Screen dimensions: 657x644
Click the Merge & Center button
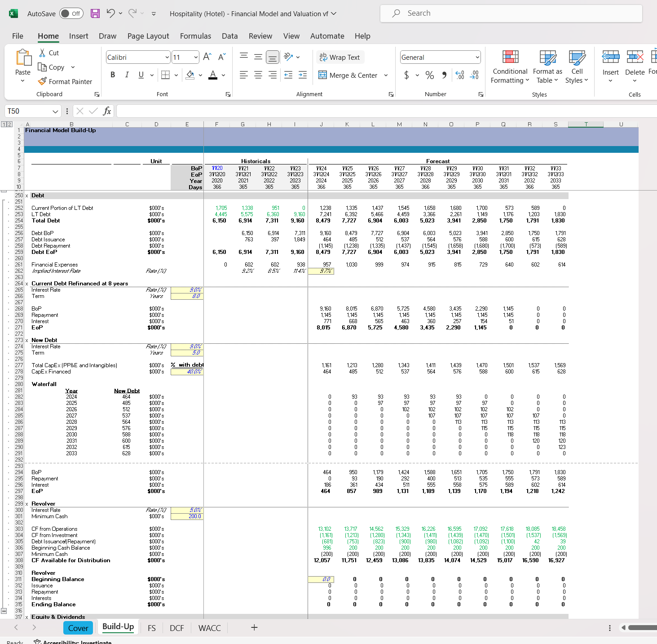click(348, 75)
